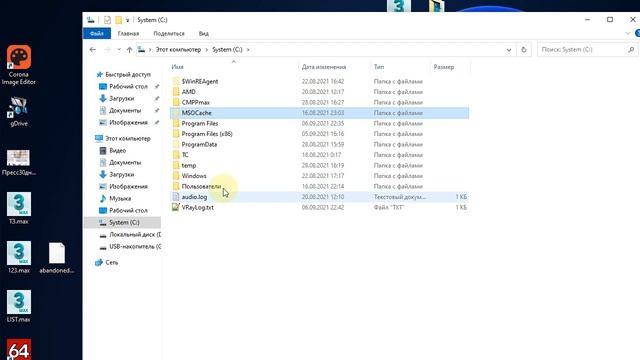Screen dimensions: 640x360
Task: Open Сеть in navigation pane
Action: pos(111,262)
